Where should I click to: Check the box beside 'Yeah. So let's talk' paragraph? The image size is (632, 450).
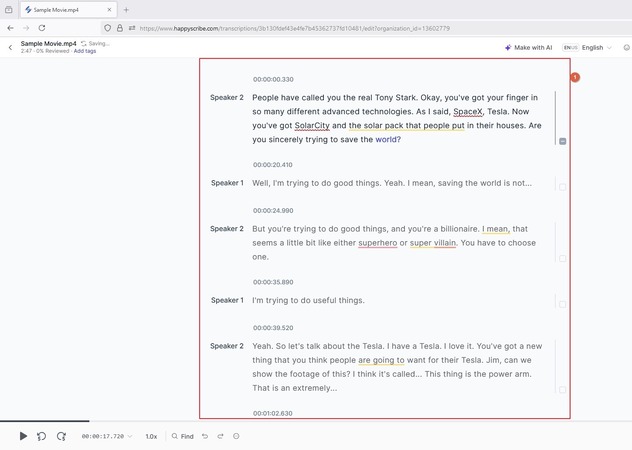point(563,390)
